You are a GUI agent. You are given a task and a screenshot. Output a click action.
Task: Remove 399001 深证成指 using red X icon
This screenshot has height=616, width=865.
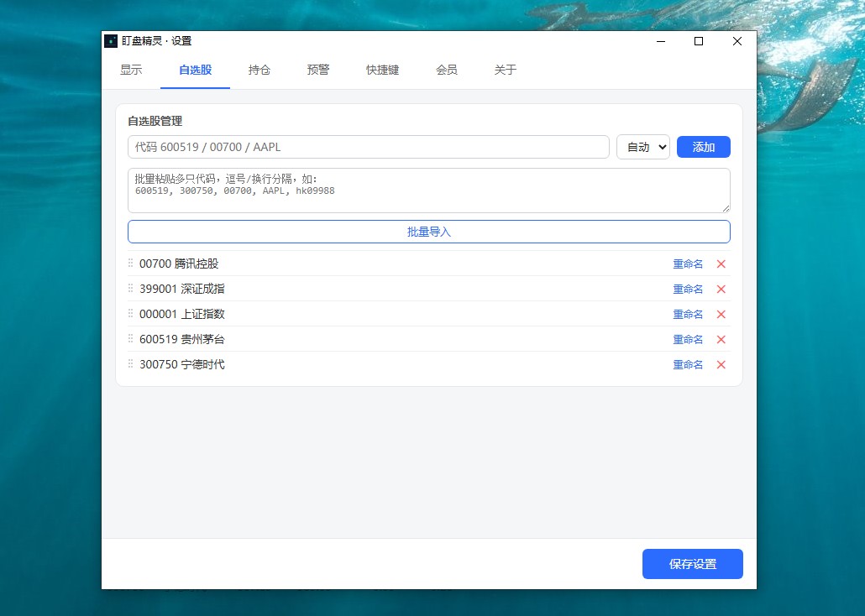pyautogui.click(x=721, y=289)
